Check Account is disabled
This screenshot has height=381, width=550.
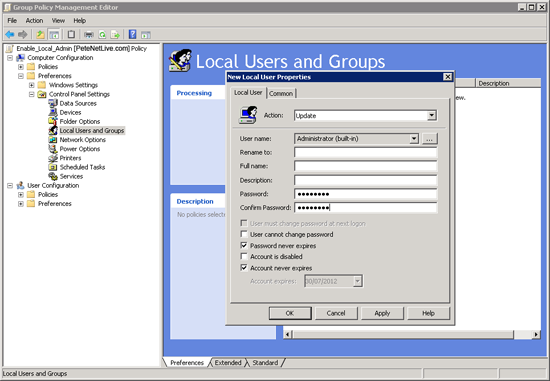[244, 256]
